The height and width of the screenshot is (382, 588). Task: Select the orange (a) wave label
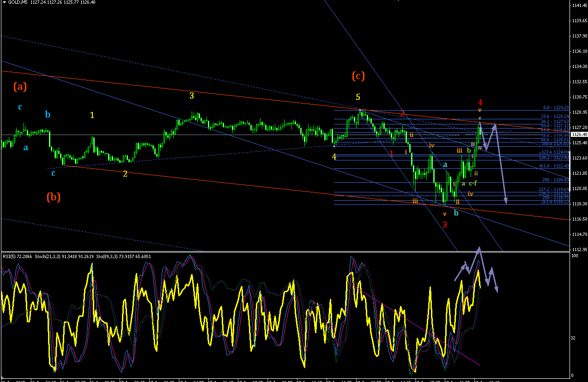click(x=20, y=86)
